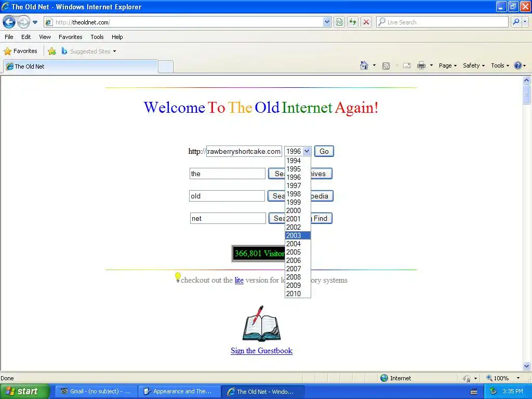532x399 pixels.
Task: Click the Go button
Action: [324, 151]
